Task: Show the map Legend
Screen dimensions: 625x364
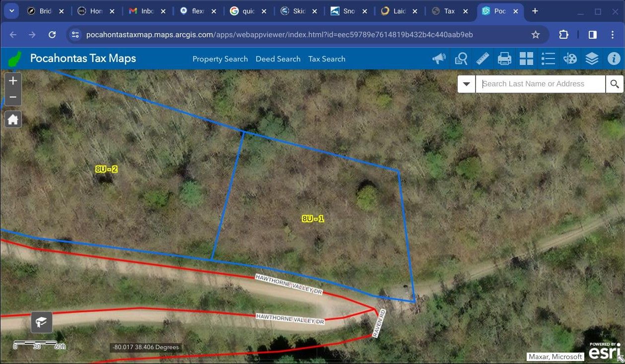Action: [548, 59]
